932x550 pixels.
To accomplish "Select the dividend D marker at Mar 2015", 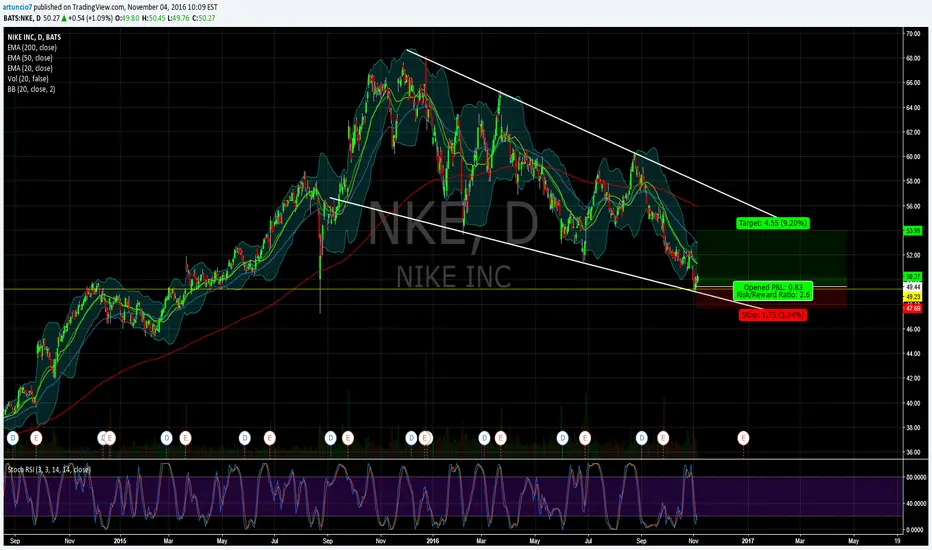I will pyautogui.click(x=166, y=438).
